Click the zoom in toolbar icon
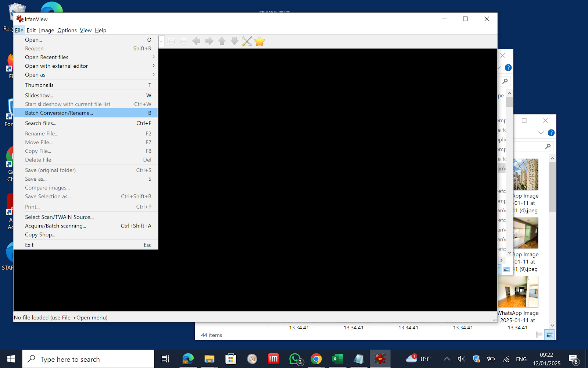The height and width of the screenshot is (368, 588). pos(171,41)
